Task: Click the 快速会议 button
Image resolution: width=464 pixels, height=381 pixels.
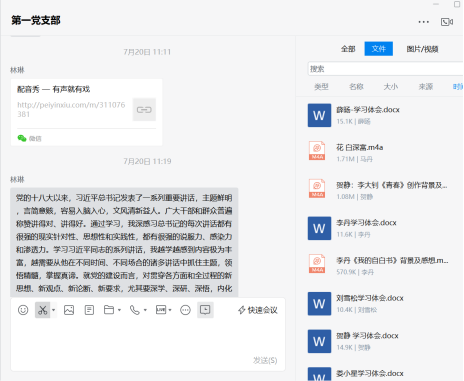Action: [258, 310]
